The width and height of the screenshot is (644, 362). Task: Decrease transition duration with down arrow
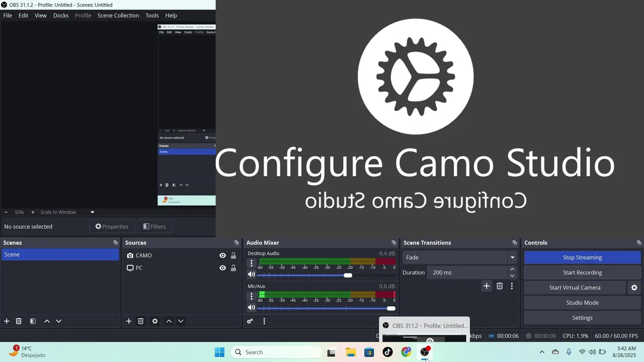pos(512,276)
